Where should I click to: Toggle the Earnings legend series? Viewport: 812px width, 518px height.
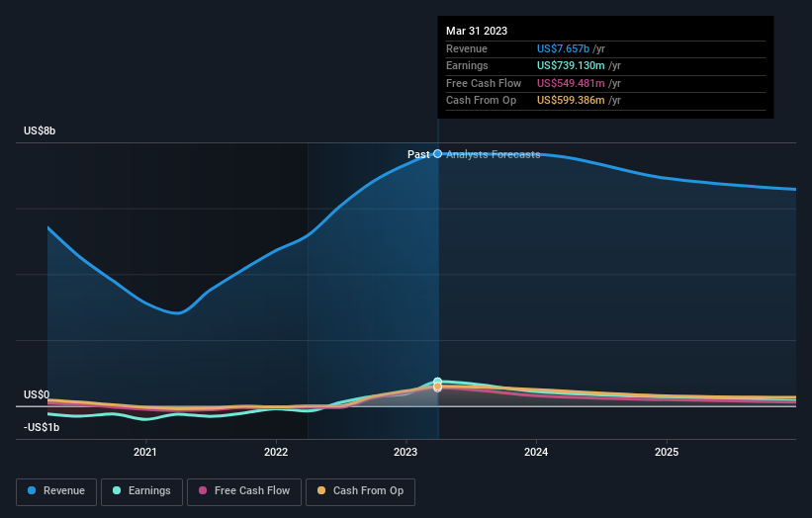click(141, 491)
